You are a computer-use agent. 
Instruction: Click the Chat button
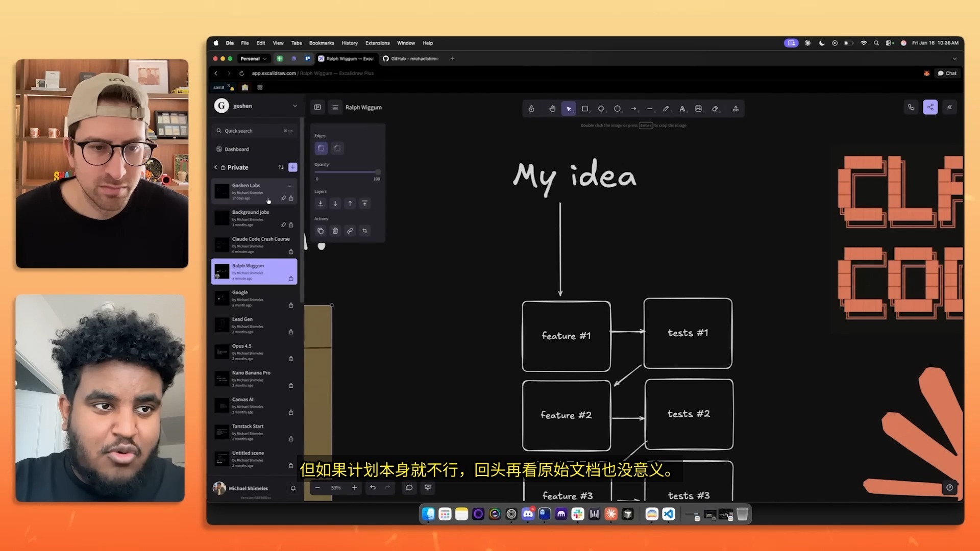point(947,73)
